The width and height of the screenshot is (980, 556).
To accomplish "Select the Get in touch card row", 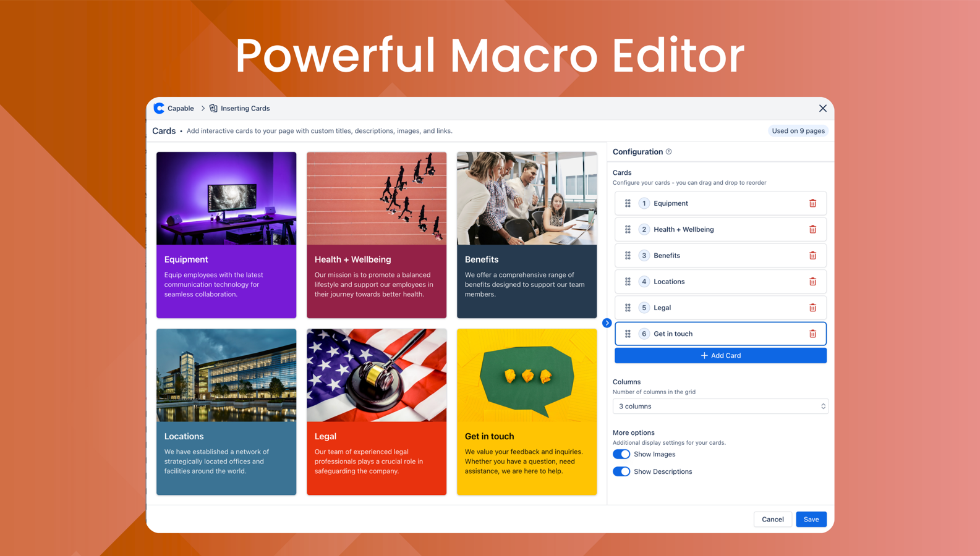I will point(720,334).
